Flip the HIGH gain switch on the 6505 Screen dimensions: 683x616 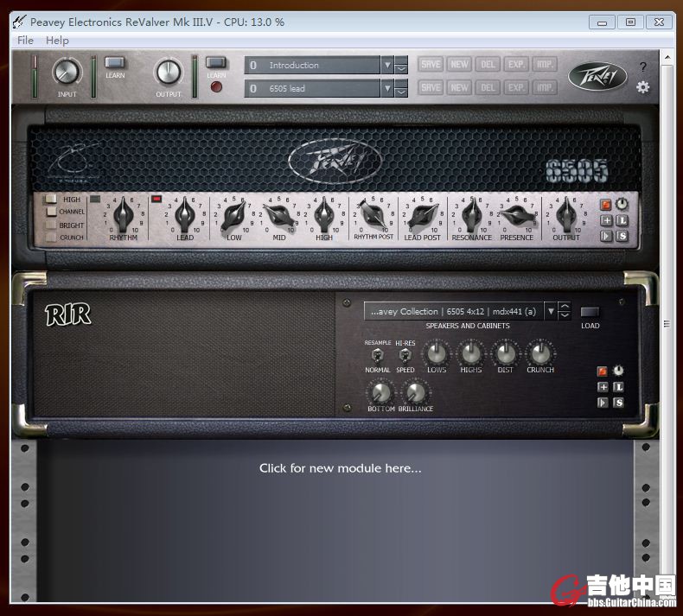[x=51, y=199]
